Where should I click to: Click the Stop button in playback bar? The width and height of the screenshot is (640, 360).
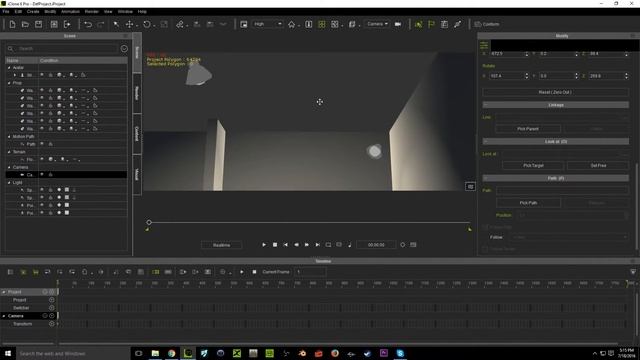tap(275, 245)
